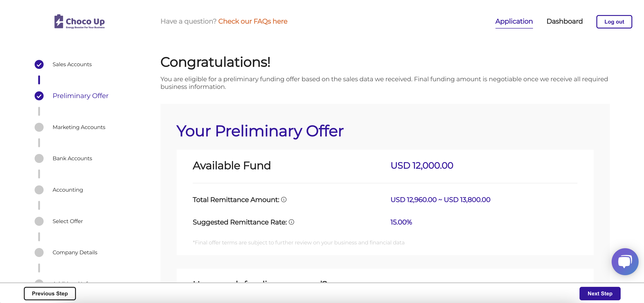Switch to the Dashboard tab
The image size is (644, 303).
click(x=564, y=22)
